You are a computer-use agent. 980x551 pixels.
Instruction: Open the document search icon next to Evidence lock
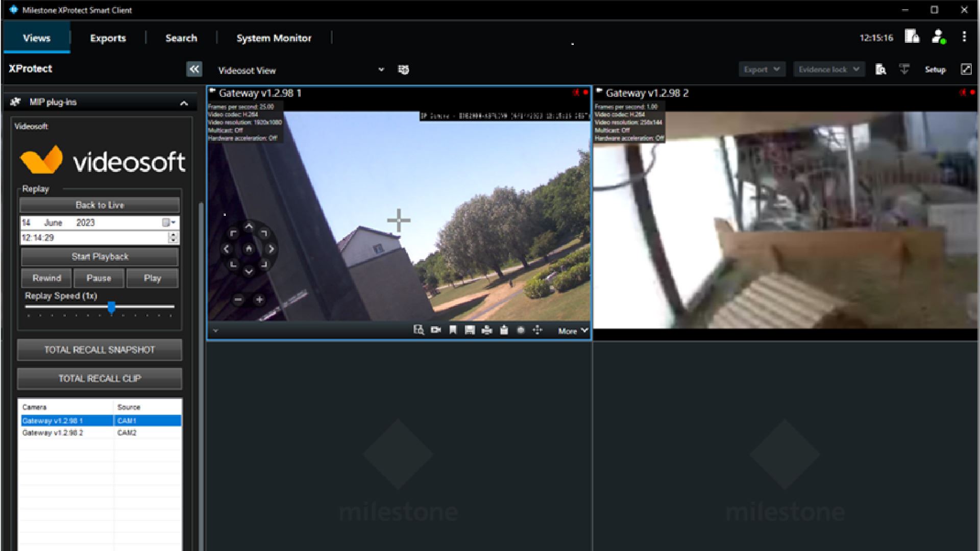[x=880, y=69]
